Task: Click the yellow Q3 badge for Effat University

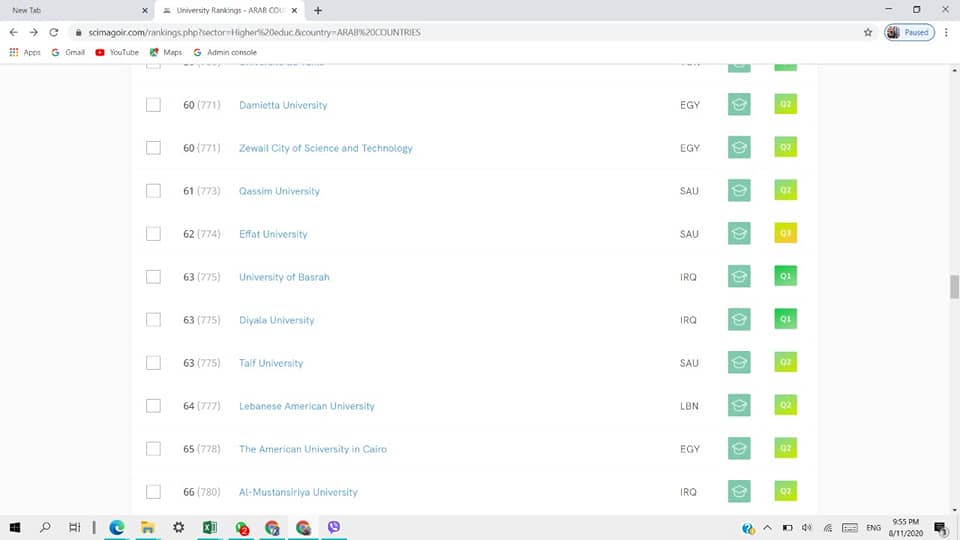Action: pyautogui.click(x=786, y=233)
